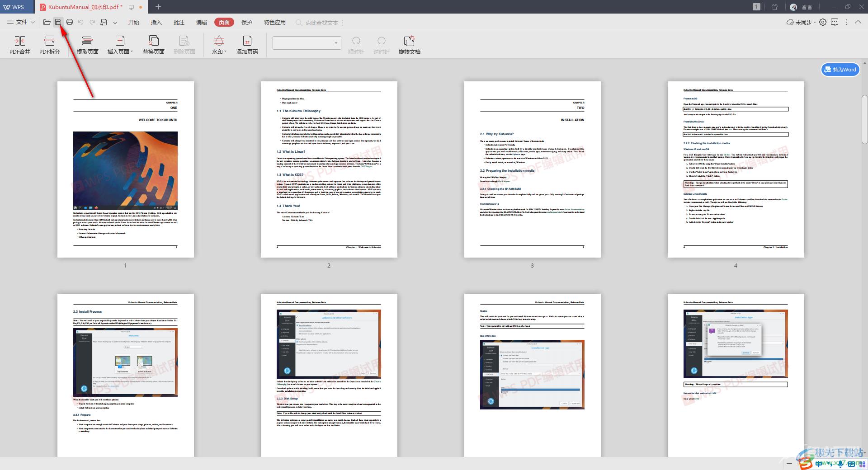Click 删除页面 (delete page) tool
This screenshot has height=470, width=868.
(x=184, y=45)
